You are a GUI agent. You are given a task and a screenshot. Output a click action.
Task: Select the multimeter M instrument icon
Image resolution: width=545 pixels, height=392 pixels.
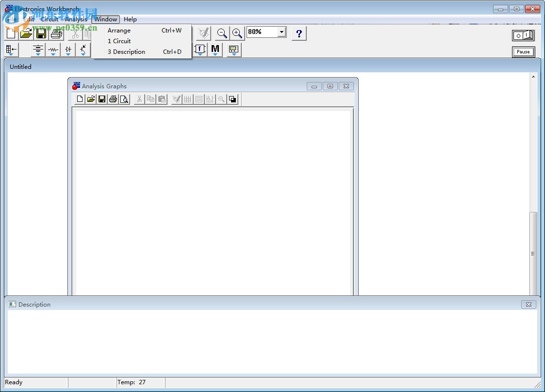(215, 49)
